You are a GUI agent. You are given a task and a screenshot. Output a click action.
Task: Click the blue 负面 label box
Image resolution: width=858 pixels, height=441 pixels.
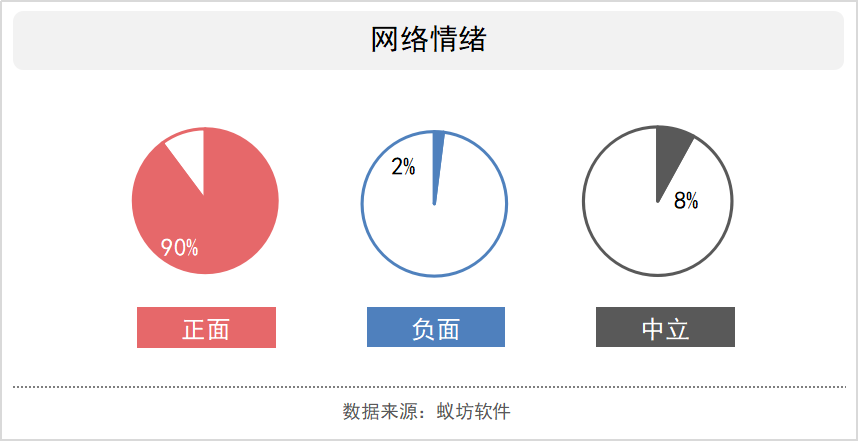click(436, 327)
